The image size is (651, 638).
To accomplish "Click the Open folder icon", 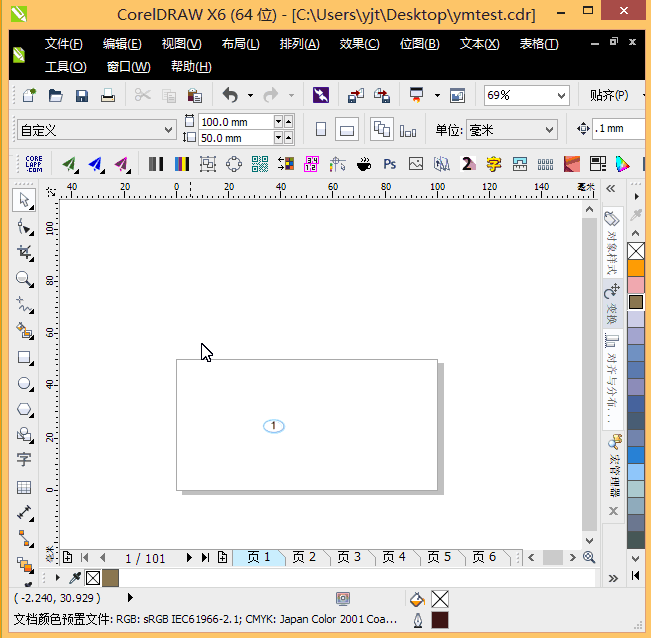I will tap(55, 95).
